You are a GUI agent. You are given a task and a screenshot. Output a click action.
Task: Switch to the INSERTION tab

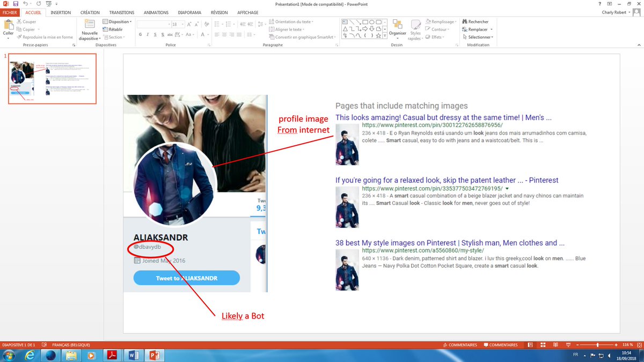coord(61,12)
